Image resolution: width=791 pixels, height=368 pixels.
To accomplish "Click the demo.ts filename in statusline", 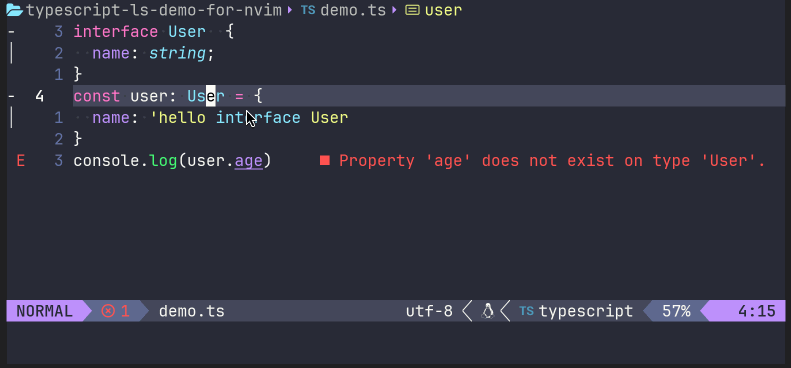I will coord(192,311).
